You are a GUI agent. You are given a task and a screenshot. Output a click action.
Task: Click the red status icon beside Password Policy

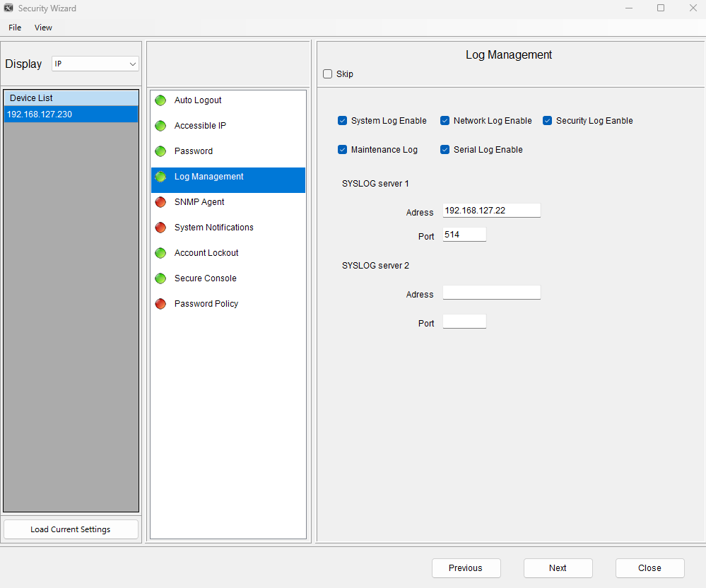click(160, 304)
